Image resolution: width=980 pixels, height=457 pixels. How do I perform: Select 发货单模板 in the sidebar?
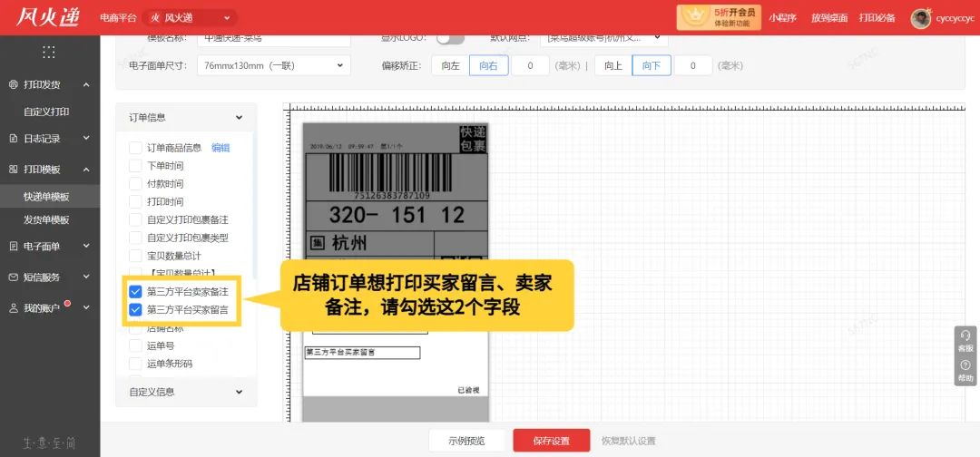46,219
